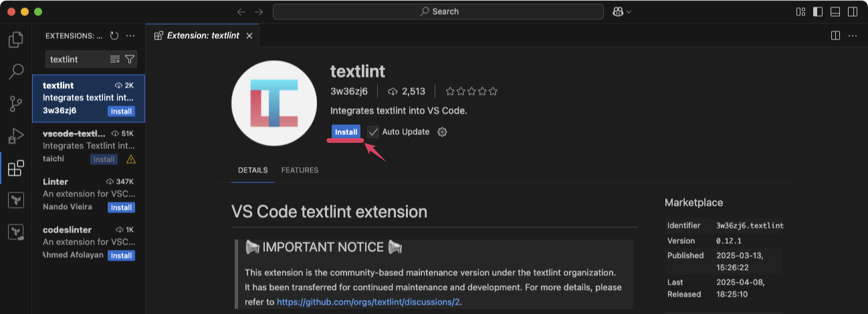Click the warning icon on vscode-textlint
This screenshot has width=868, height=314.
point(130,159)
